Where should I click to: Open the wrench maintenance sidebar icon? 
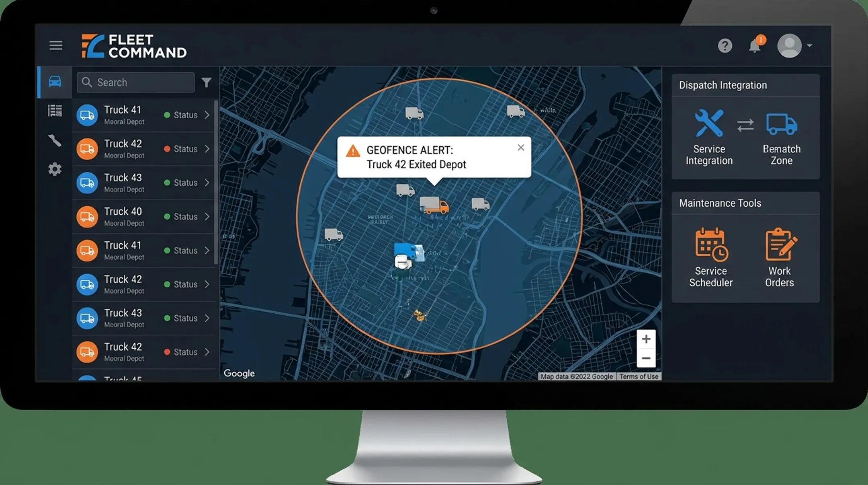[55, 140]
